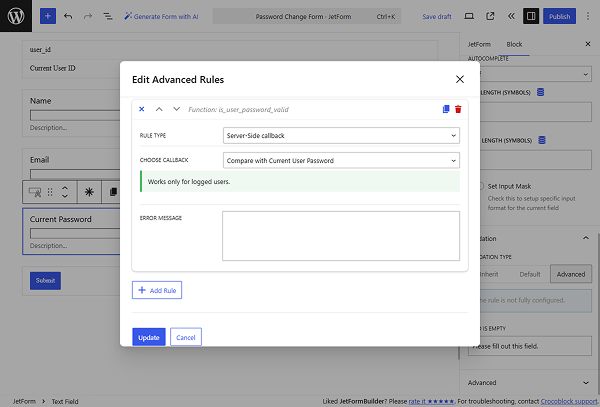600x407 pixels.
Task: Click the user_id hidden field
Action: coord(40,50)
